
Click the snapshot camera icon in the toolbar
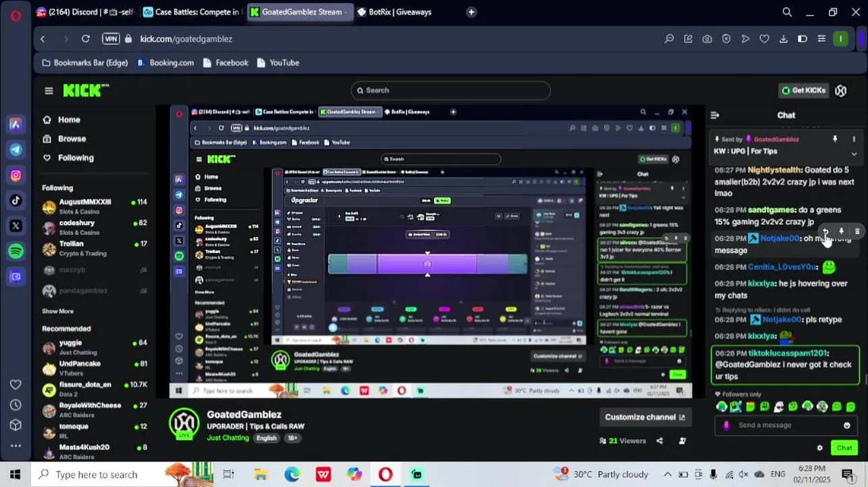(x=707, y=39)
